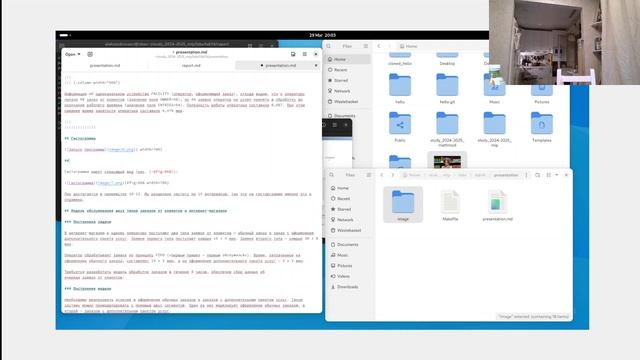
Task: Click the new document icon next to Open
Action: point(90,54)
